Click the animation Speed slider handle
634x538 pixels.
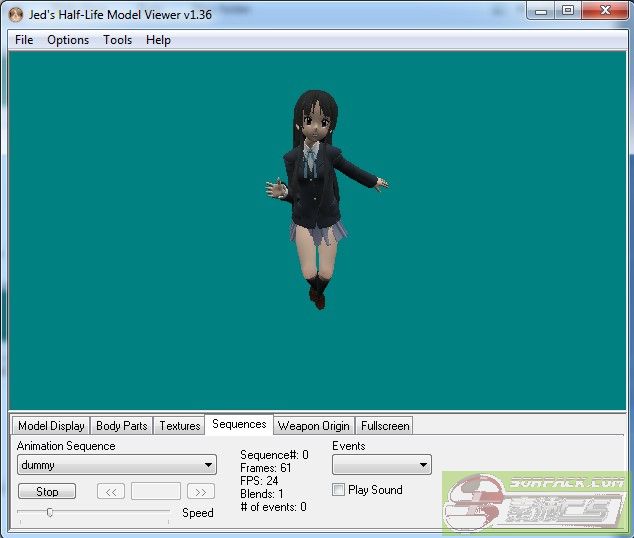pos(49,512)
